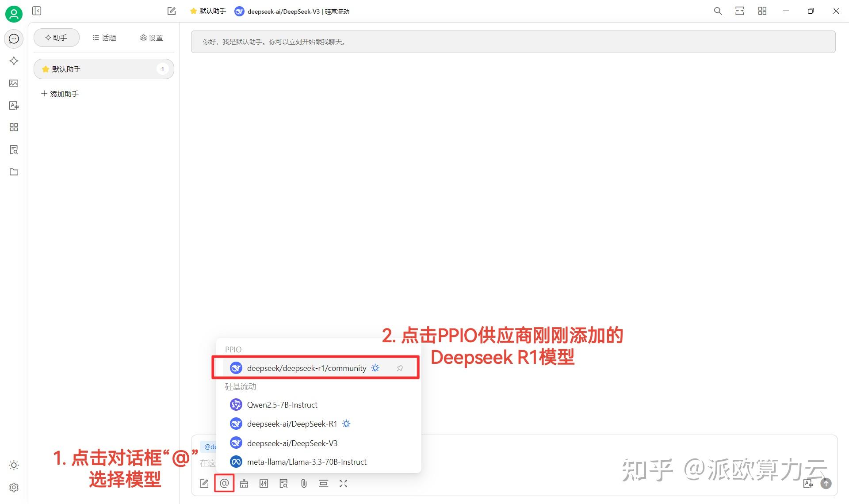
Task: Switch to the 设置 tab
Action: point(151,38)
